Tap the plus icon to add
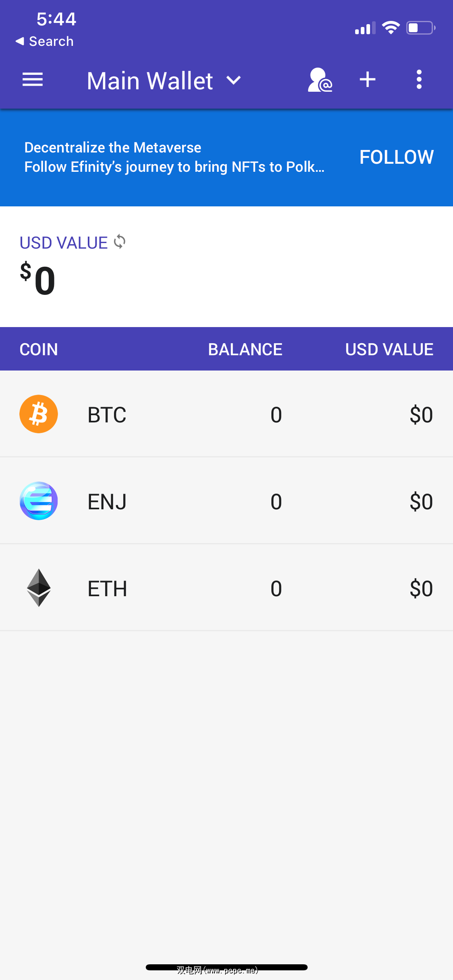Image resolution: width=453 pixels, height=980 pixels. coord(367,80)
